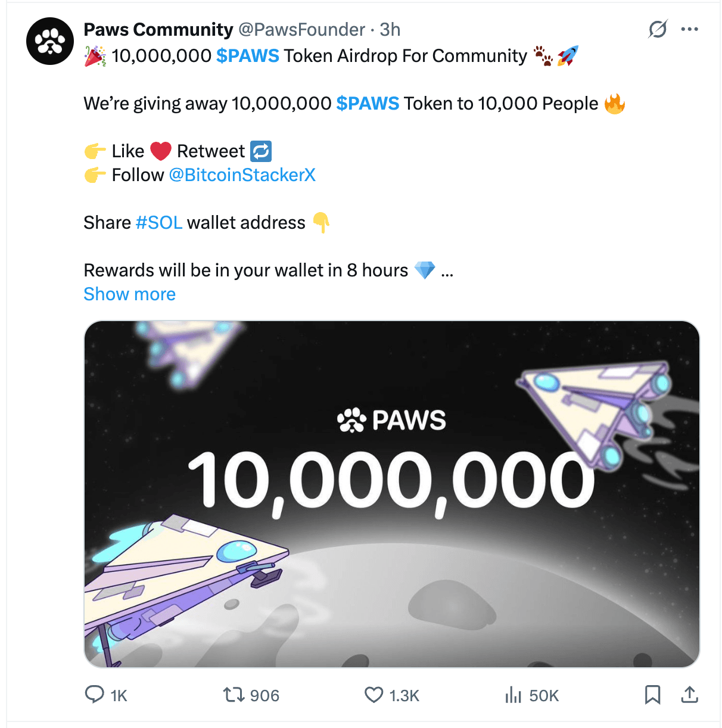Click the $PAWS link in the giveaway sentence

pos(368,103)
